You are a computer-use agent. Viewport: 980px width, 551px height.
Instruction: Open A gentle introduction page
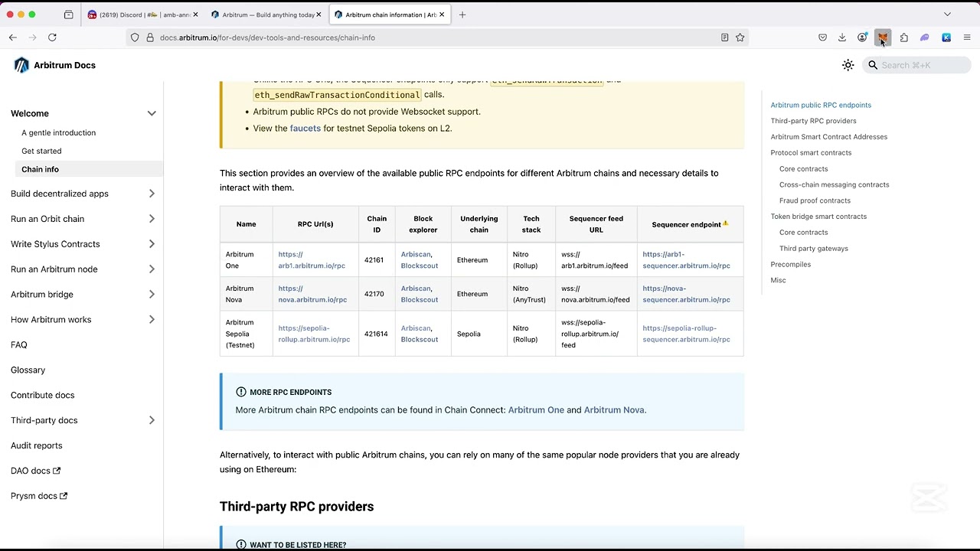pyautogui.click(x=58, y=132)
